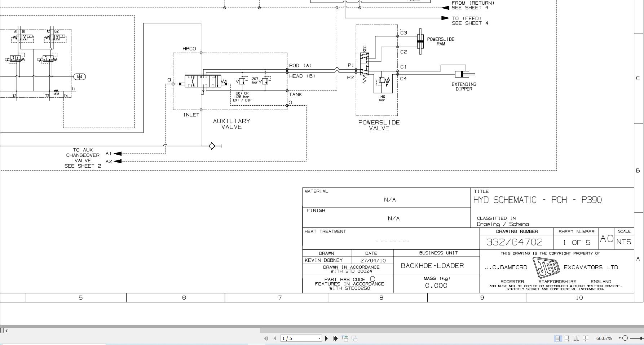Click the C4 port label

[403, 78]
